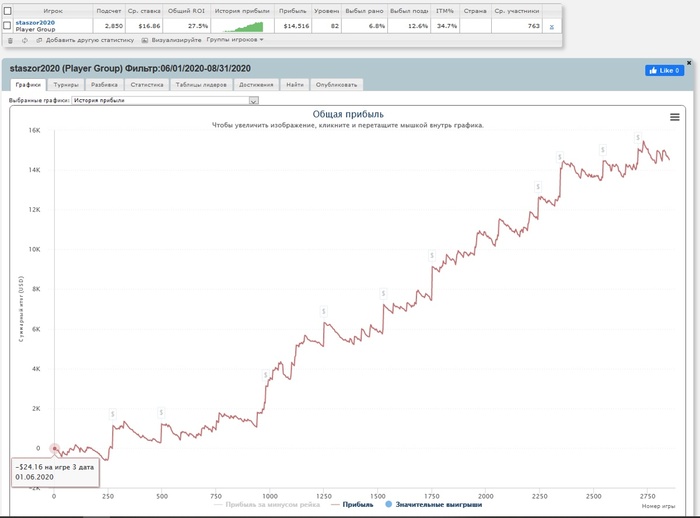Switch to the Графики tab
700x518 pixels.
(x=28, y=84)
